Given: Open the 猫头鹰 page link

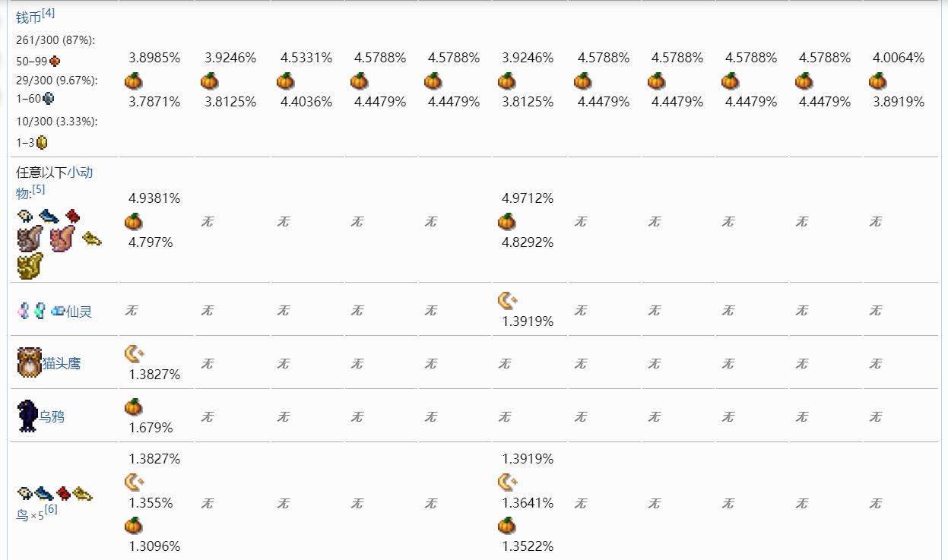Looking at the screenshot, I should (61, 364).
